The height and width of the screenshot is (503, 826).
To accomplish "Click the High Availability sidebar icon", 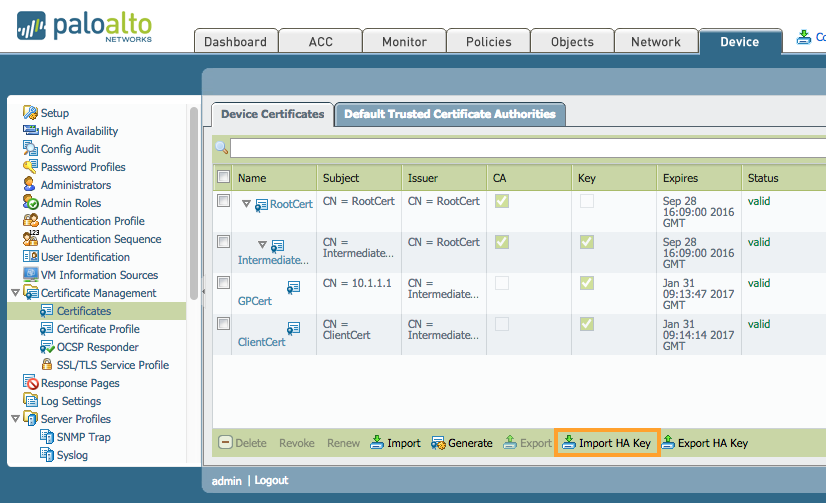I will click(31, 130).
